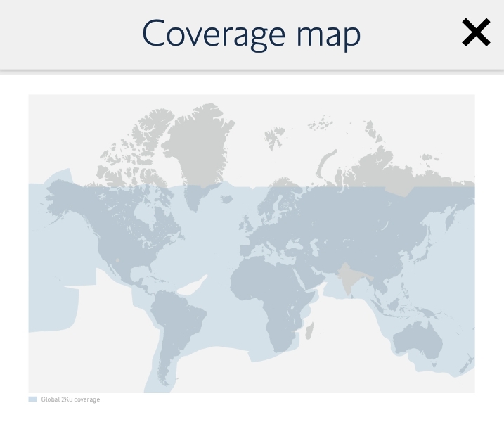Click the Indian Ocean coverage area

point(344,331)
